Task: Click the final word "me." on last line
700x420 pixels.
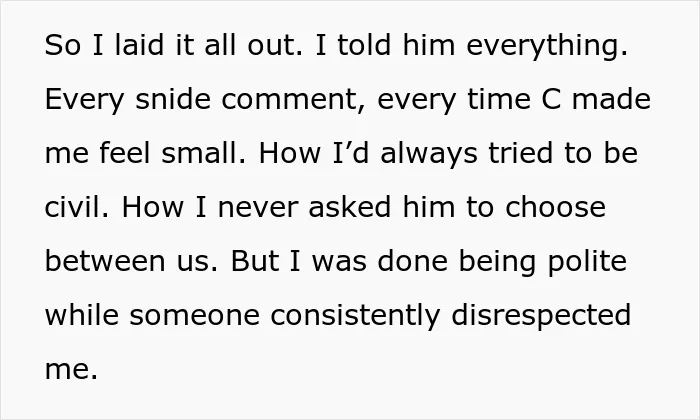Action: (x=71, y=370)
